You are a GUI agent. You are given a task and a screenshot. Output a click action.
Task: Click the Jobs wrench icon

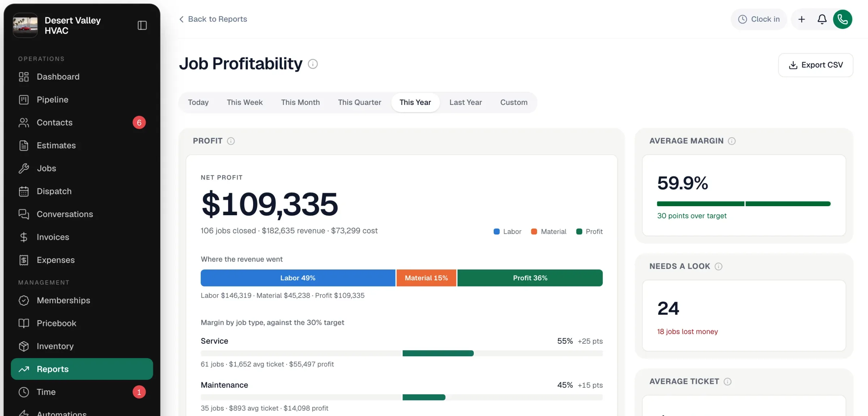[24, 168]
